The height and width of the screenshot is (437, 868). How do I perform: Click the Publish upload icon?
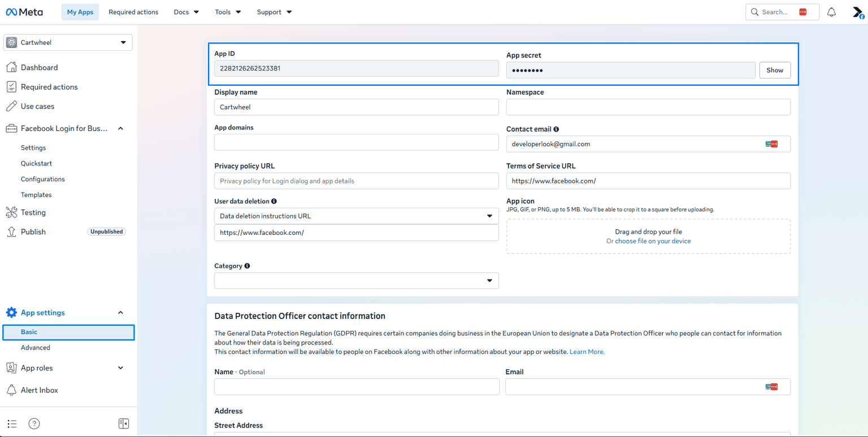[x=11, y=232]
